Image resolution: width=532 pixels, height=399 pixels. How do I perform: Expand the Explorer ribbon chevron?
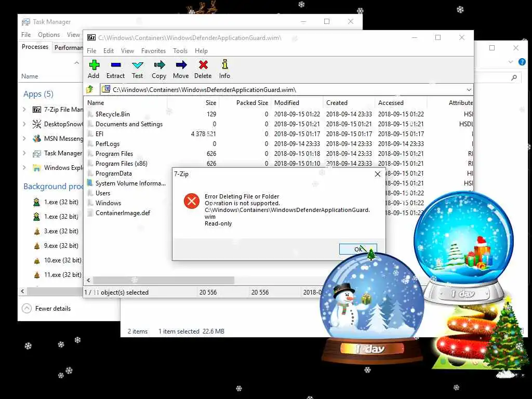point(511,62)
